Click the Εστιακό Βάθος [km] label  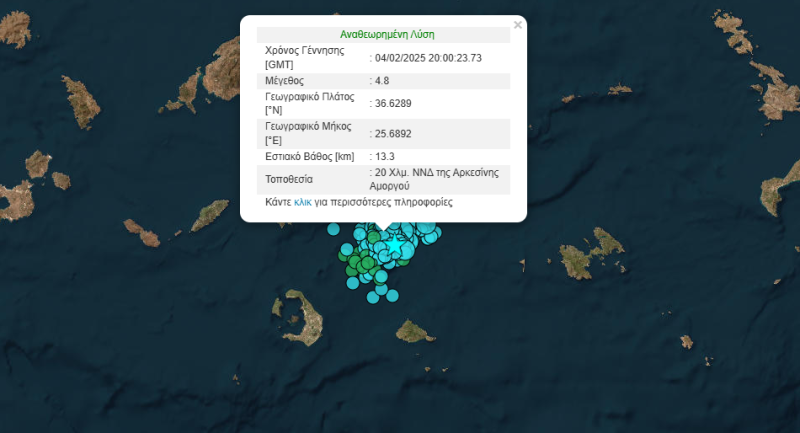click(x=310, y=157)
